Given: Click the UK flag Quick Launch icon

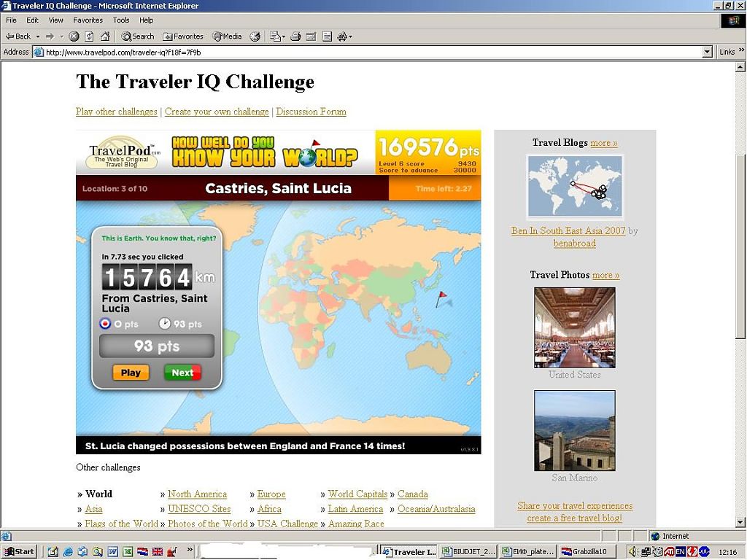Looking at the screenshot, I should coord(158,552).
